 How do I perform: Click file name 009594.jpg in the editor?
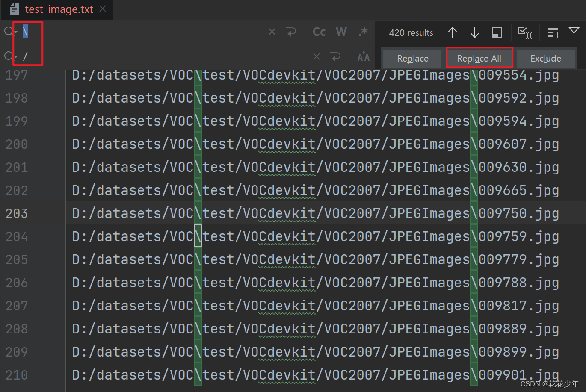(x=519, y=121)
